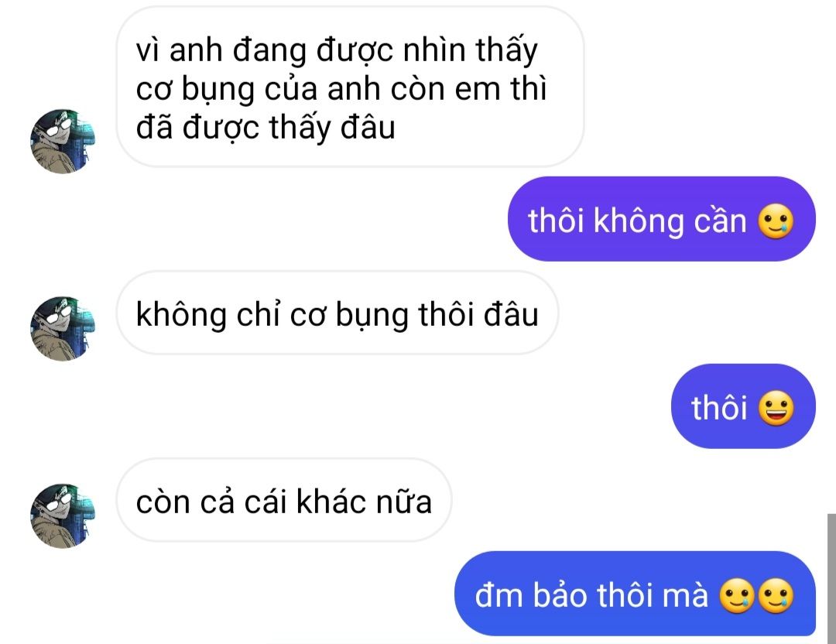Tap first tearful emoji after 'đm bảo thôi mà'
The height and width of the screenshot is (644, 836).
[738, 595]
